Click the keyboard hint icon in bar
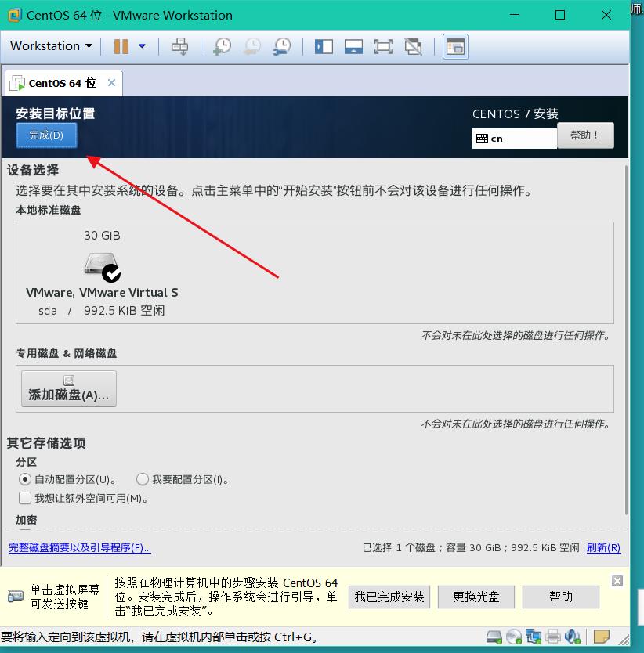Screen dimensions: 644x653 click(16, 597)
